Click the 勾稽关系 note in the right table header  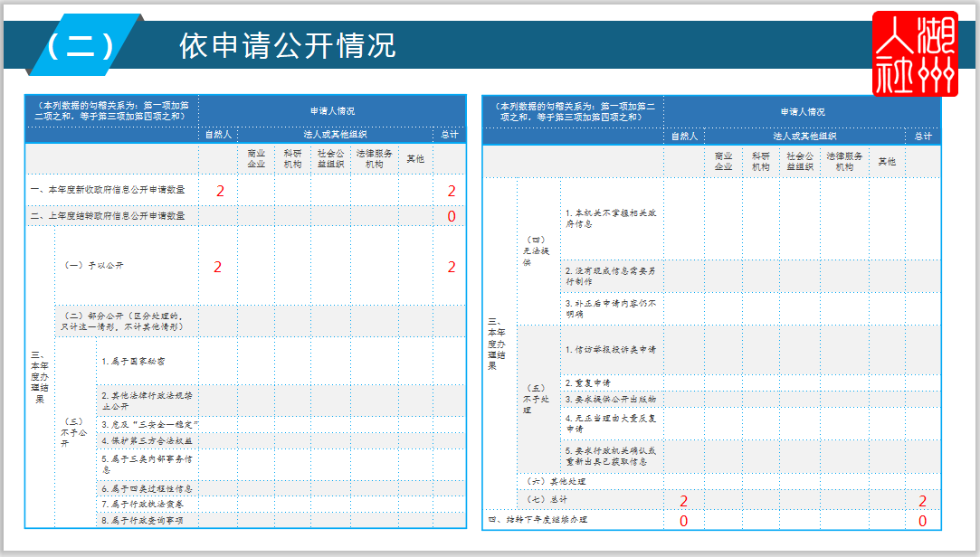tap(574, 112)
